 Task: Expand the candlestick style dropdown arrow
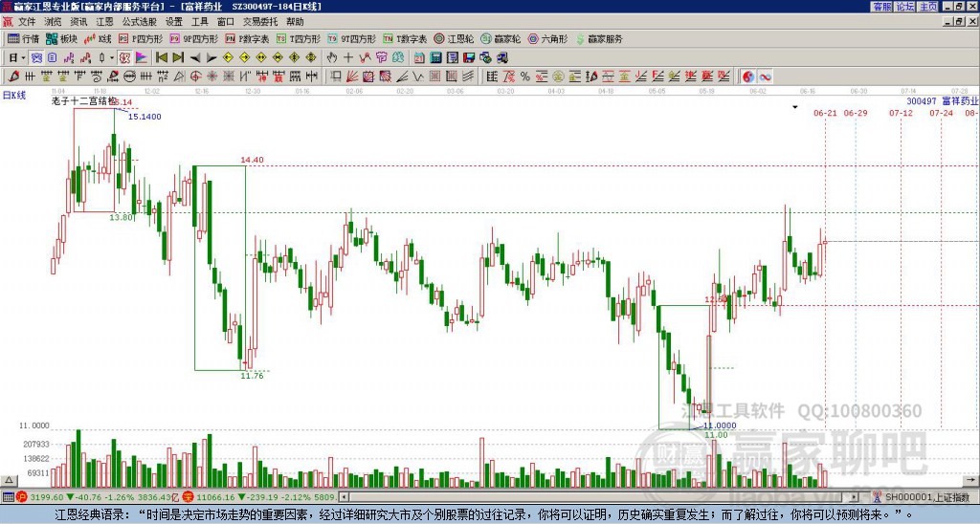point(112,58)
